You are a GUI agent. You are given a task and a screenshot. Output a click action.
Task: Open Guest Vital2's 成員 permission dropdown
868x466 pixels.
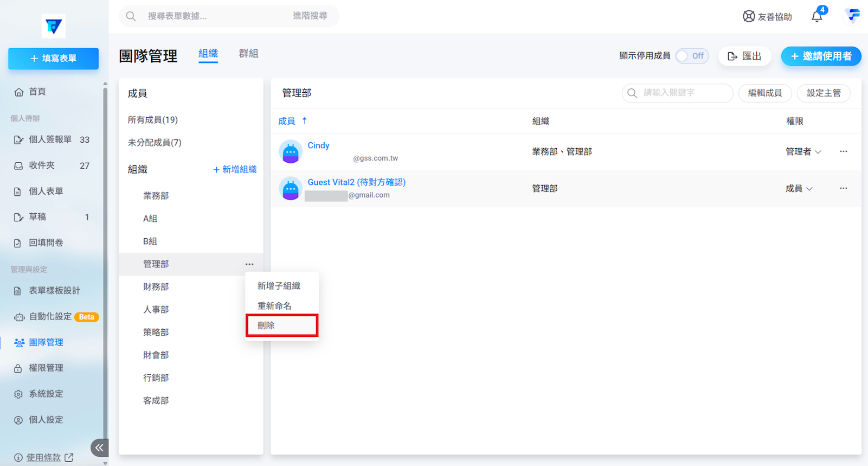point(799,189)
